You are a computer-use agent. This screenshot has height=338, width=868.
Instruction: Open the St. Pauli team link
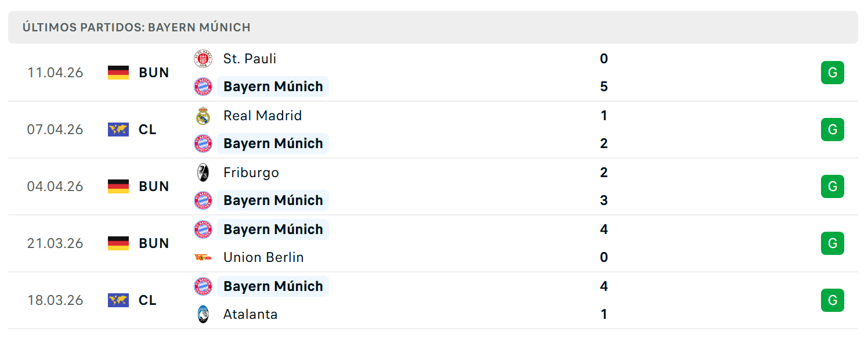[249, 59]
